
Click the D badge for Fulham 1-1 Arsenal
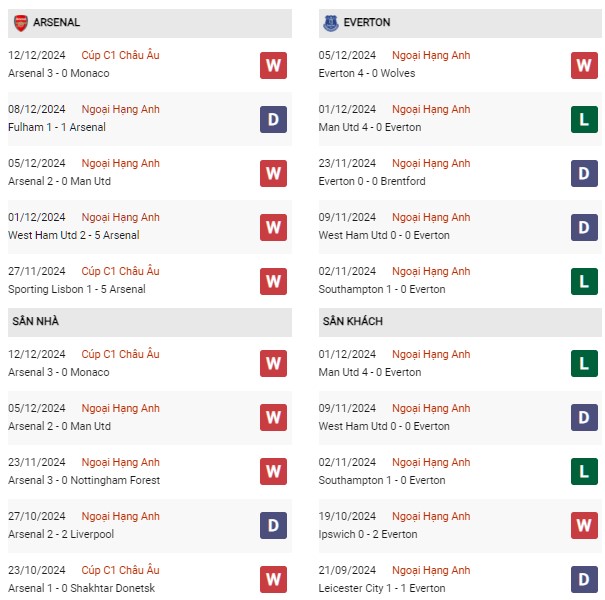[x=273, y=119]
